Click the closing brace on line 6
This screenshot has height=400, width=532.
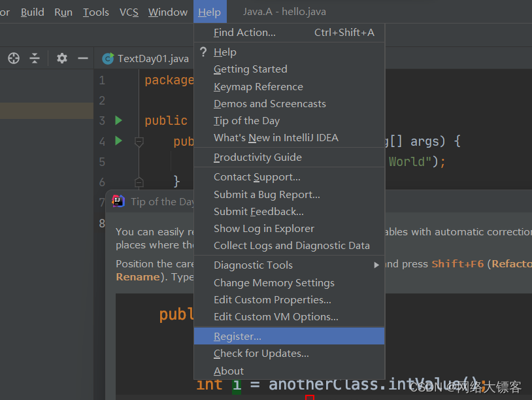(x=176, y=181)
